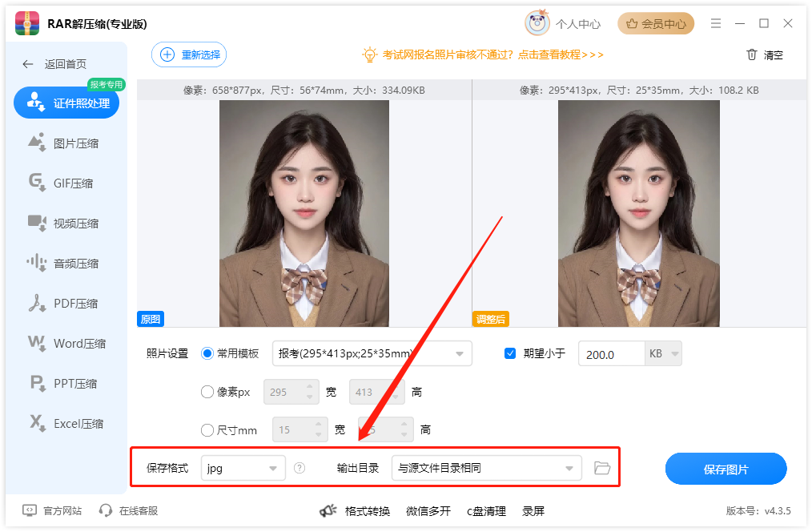
Task: Click the 保存图片 button
Action: pos(726,470)
